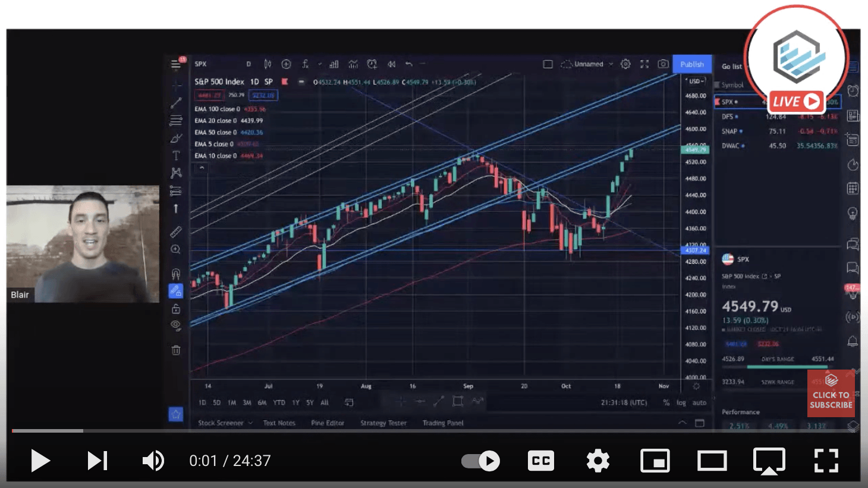Open the Strategy Tester tab
The image size is (868, 488).
(x=383, y=423)
